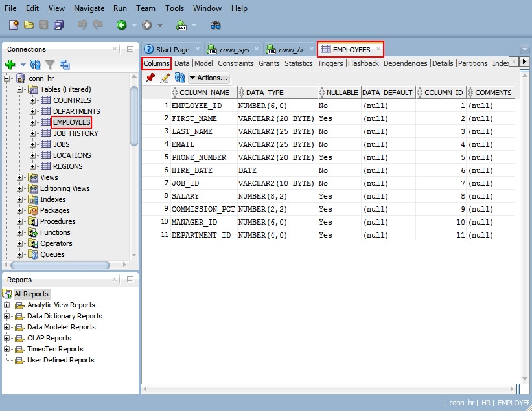Click the green plus New Connection icon
The width and height of the screenshot is (532, 411).
[10, 64]
